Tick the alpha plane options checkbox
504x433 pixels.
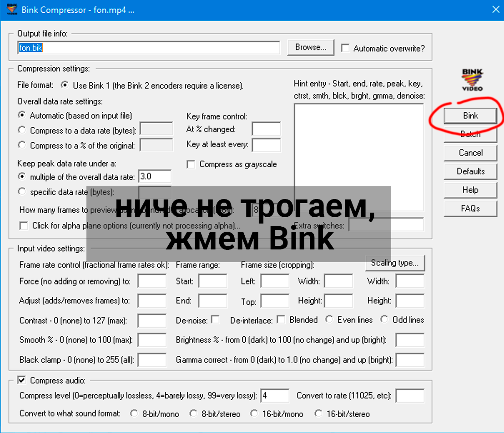(24, 226)
